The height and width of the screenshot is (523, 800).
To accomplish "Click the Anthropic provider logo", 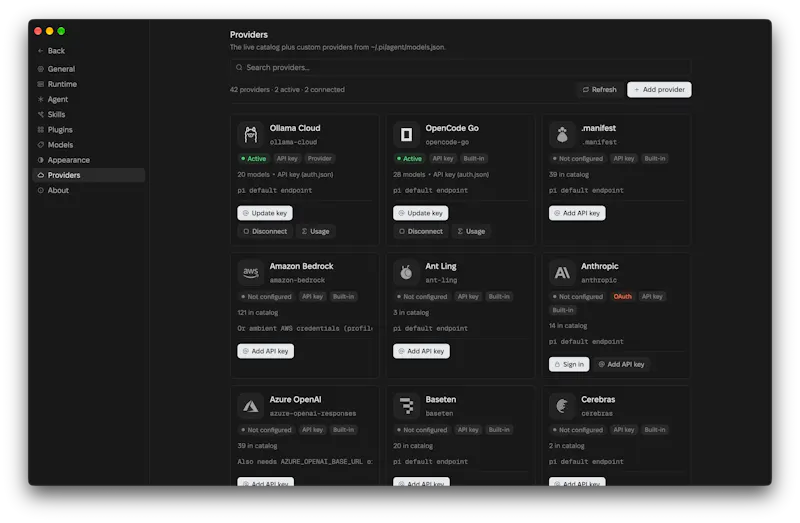I will click(562, 272).
